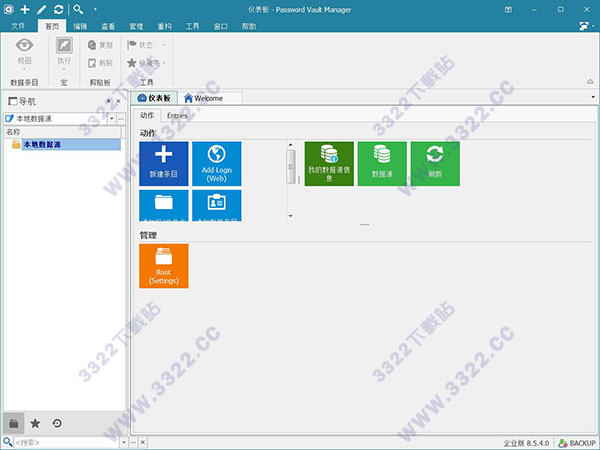Open the star favorites dropdown in ribbon
Image resolution: width=600 pixels, height=450 pixels.
point(146,63)
